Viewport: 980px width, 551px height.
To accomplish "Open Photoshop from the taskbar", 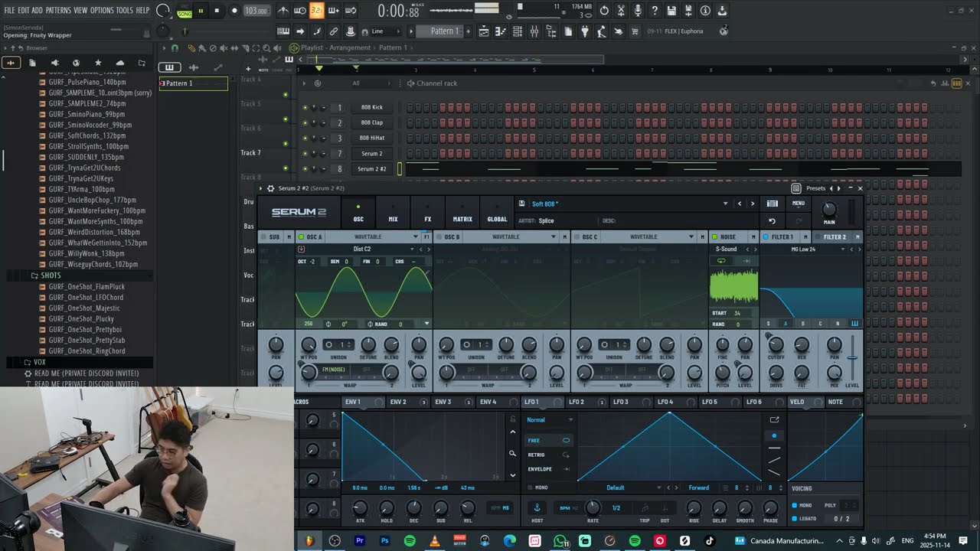I will tap(384, 541).
